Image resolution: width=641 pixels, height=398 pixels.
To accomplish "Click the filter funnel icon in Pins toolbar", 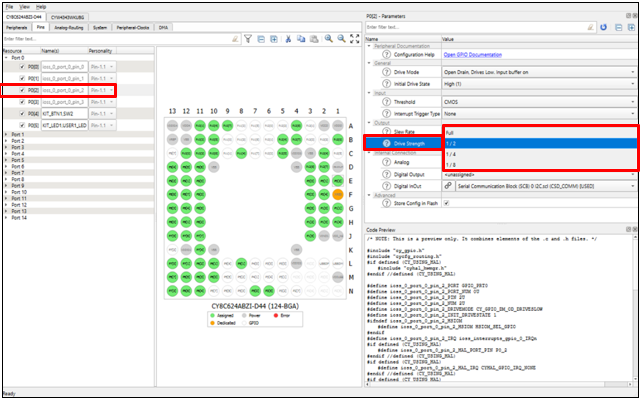I will pyautogui.click(x=248, y=39).
